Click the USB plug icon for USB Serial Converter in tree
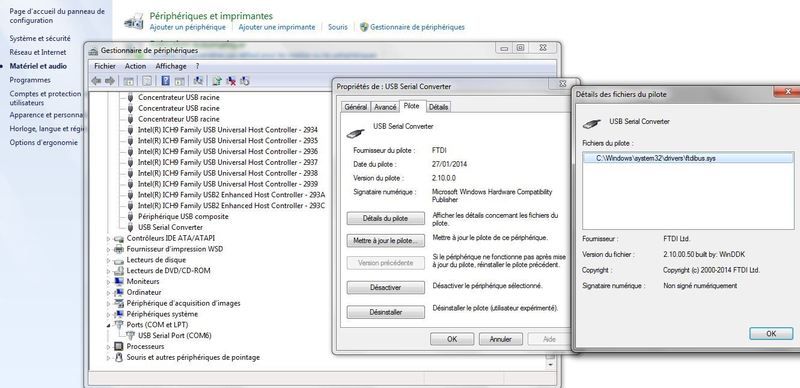This screenshot has width=800, height=388. 130,227
